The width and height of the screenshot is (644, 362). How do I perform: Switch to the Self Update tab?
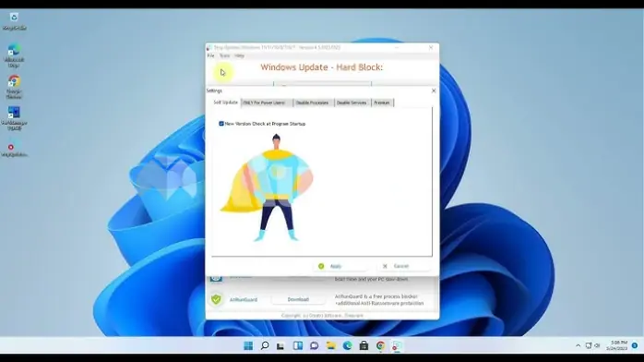tap(225, 103)
